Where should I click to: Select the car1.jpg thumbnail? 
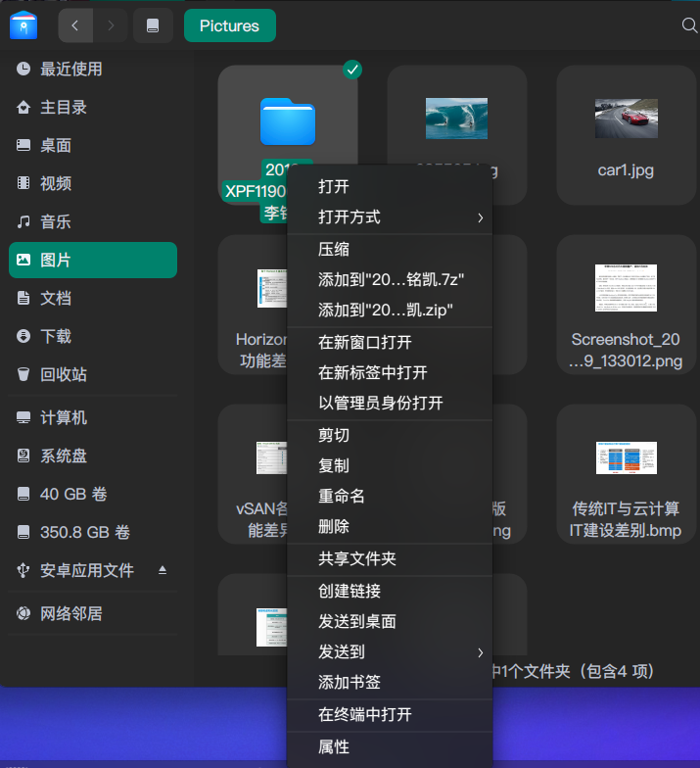click(627, 118)
